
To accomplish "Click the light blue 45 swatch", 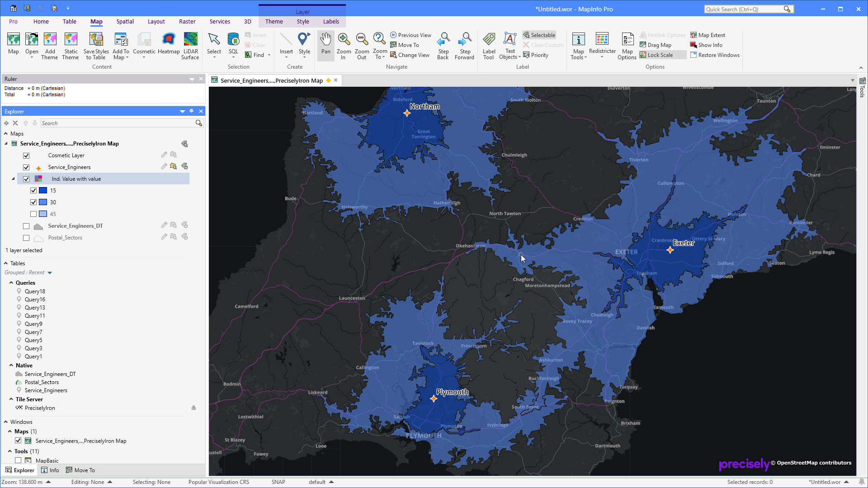I will pos(43,214).
